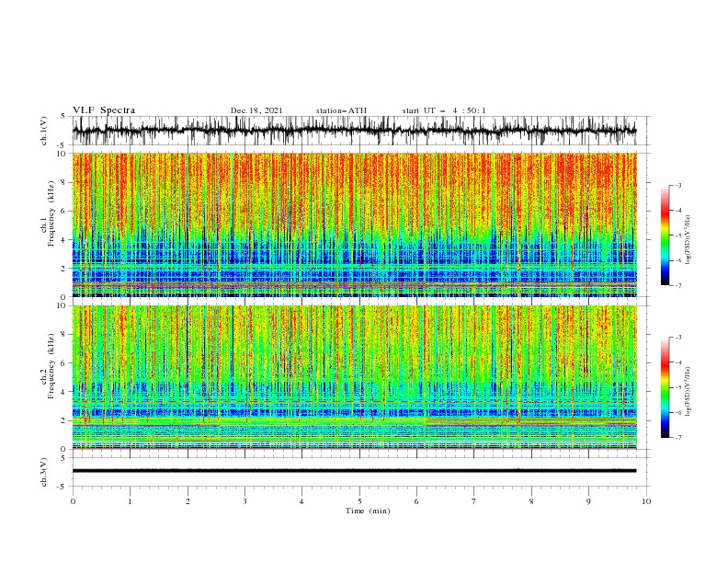This screenshot has width=728, height=563.
Task: Click the '4' frequency tick of ch.1 spectrogram
Action: point(64,240)
